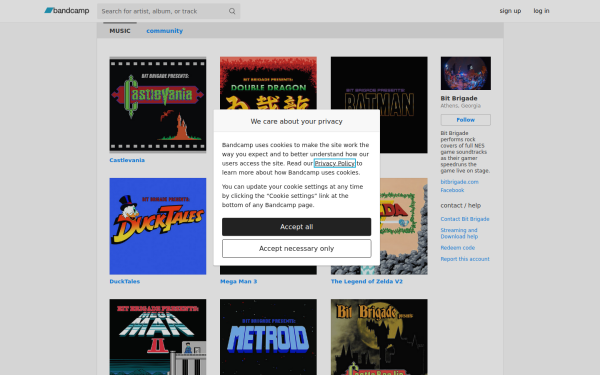This screenshot has height=375, width=600.
Task: Open the Bit Brigade Castlevania moon cover
Action: point(379,337)
